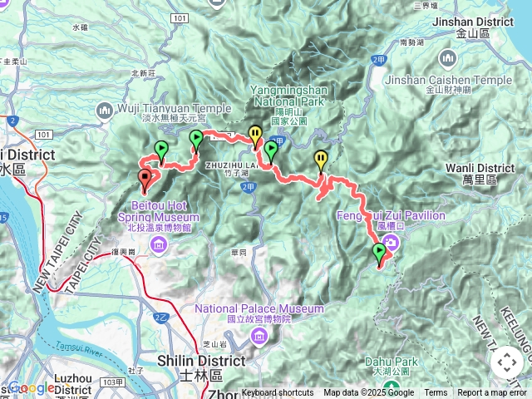Select the Wuji Tianyuan Temple pin

(104, 111)
